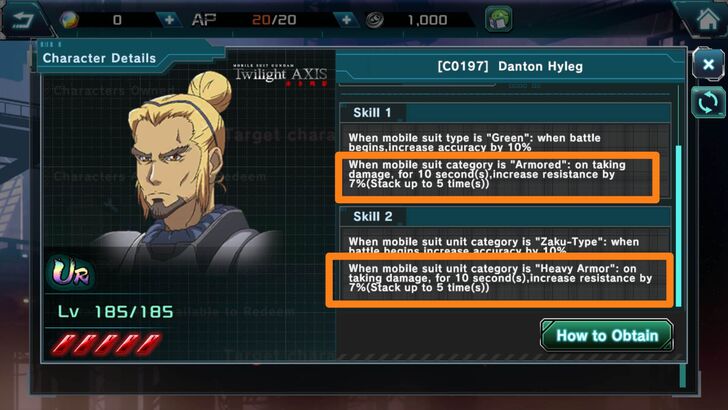Open the green Haro mascot icon
728x410 pixels.
(x=498, y=19)
